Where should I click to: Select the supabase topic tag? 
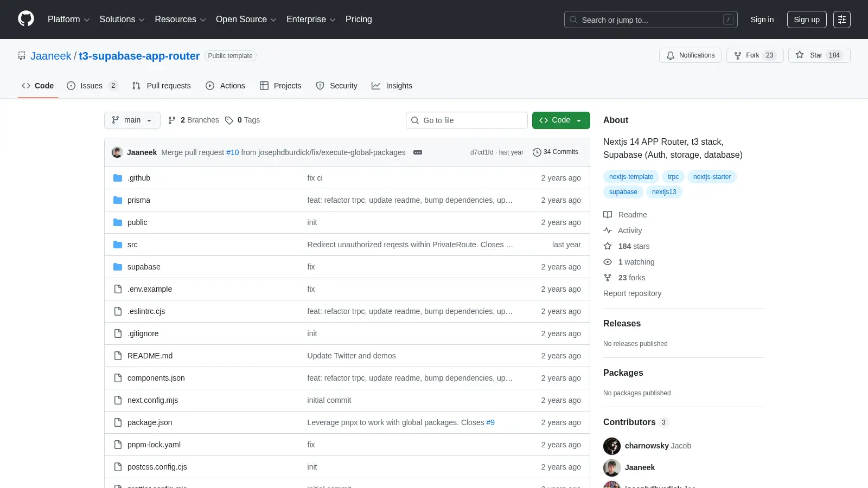(623, 192)
